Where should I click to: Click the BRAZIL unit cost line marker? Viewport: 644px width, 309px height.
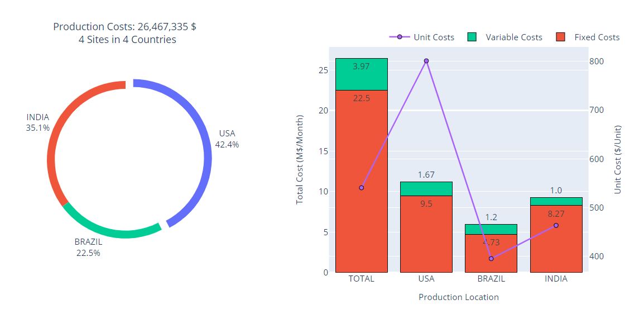[x=491, y=259]
